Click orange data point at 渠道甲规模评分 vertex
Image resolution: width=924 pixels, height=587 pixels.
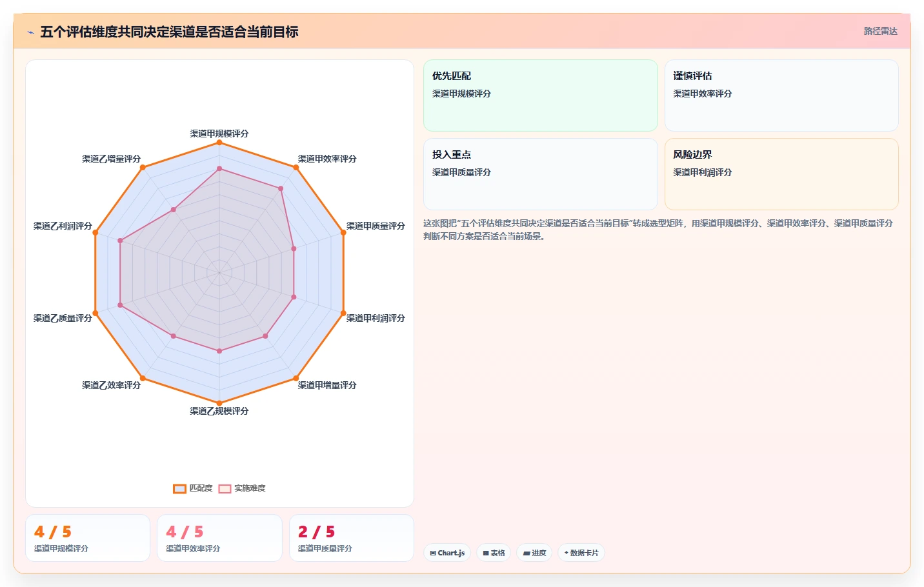click(x=219, y=142)
